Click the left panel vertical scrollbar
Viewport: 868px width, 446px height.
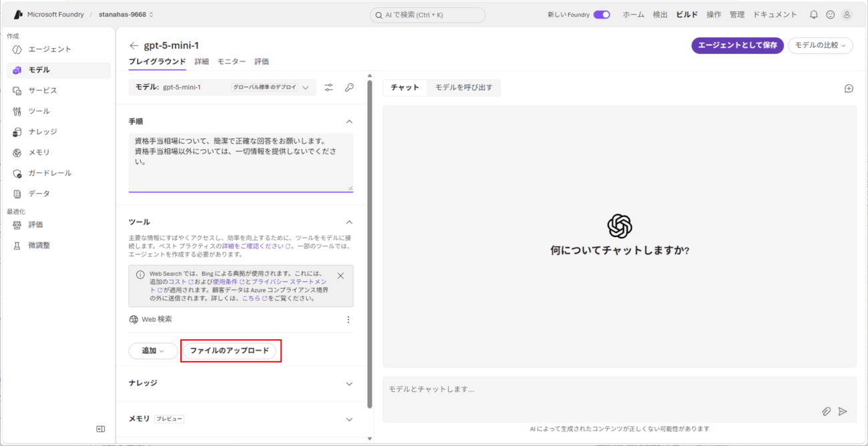tap(370, 244)
